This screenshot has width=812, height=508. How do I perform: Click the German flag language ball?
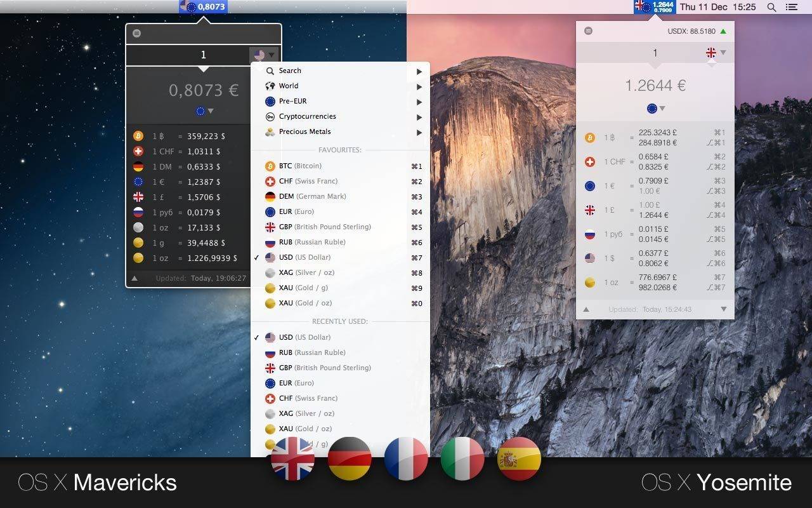pyautogui.click(x=350, y=458)
